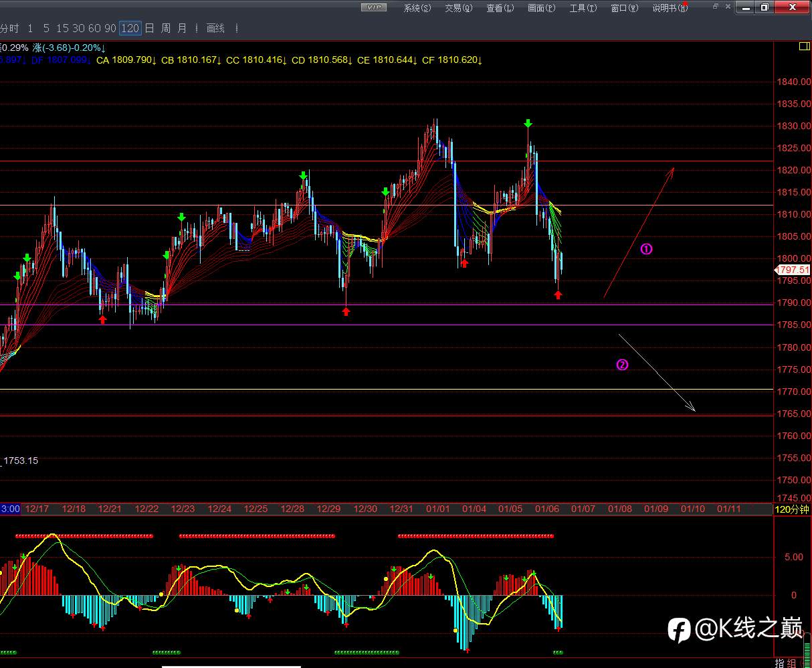Select the 1-minute period
This screenshot has width=812, height=668.
coord(30,28)
